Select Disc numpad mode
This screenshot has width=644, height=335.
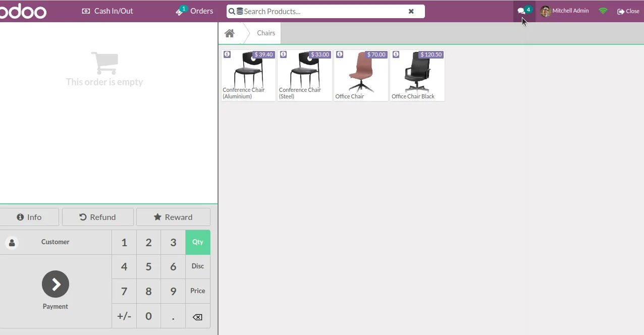click(198, 266)
